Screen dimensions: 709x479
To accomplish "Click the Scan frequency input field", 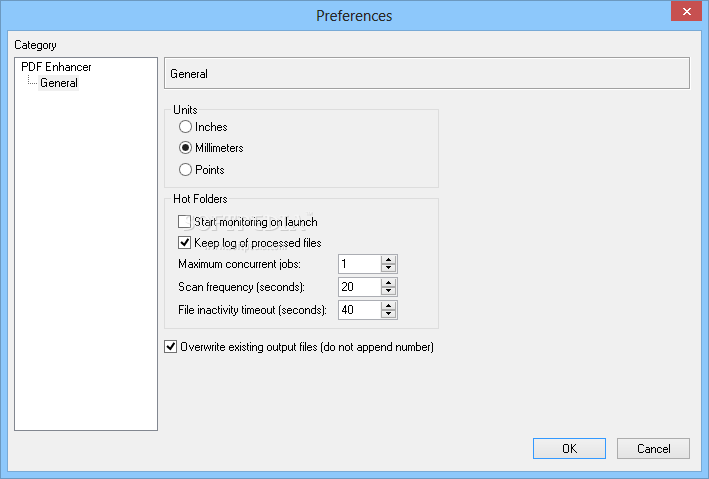I will (359, 287).
